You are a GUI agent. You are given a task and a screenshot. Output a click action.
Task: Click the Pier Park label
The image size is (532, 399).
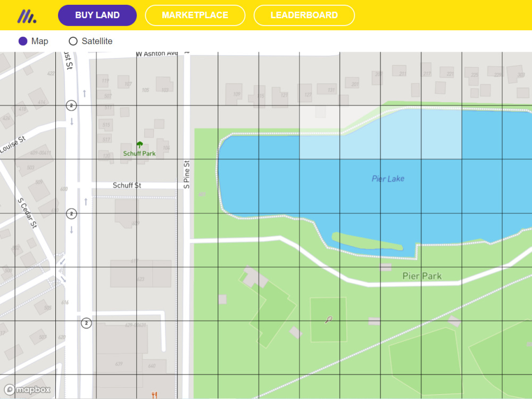pos(422,276)
